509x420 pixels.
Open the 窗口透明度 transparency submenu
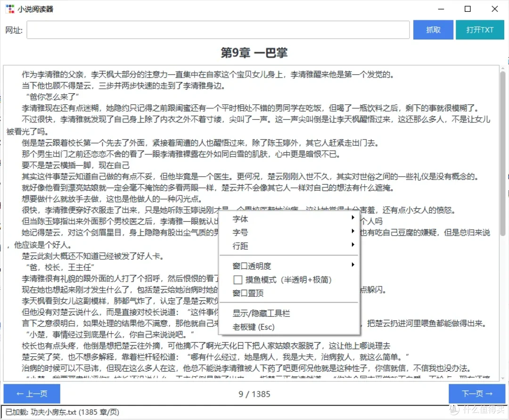point(289,266)
